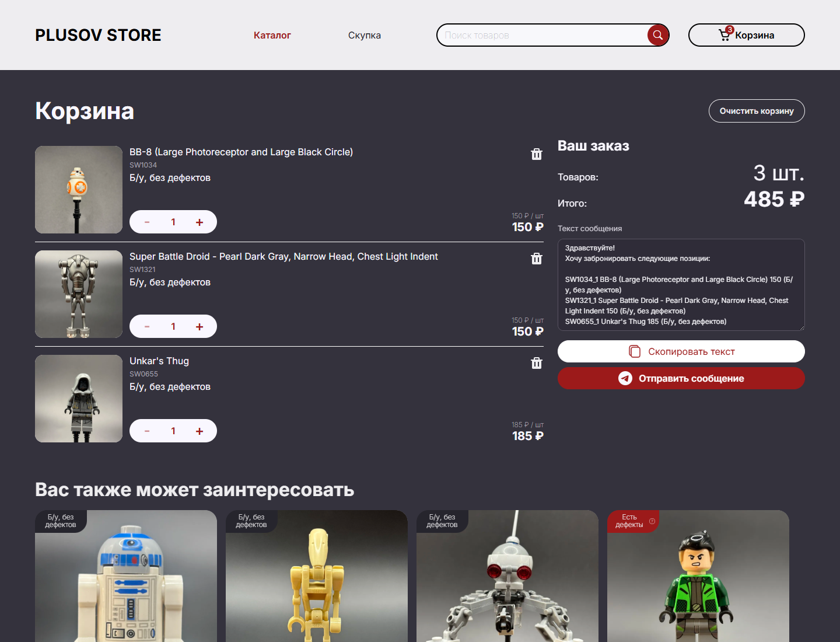Click the SW1321 item code
840x642 pixels.
click(x=142, y=270)
